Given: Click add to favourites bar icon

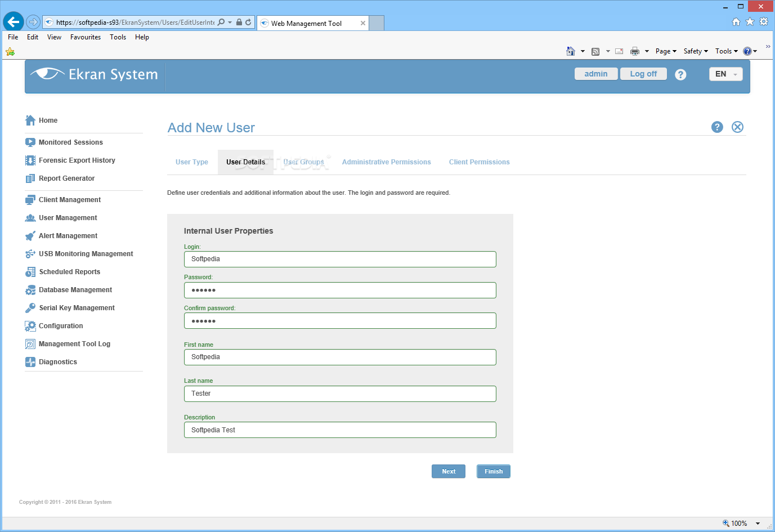Looking at the screenshot, I should [10, 52].
